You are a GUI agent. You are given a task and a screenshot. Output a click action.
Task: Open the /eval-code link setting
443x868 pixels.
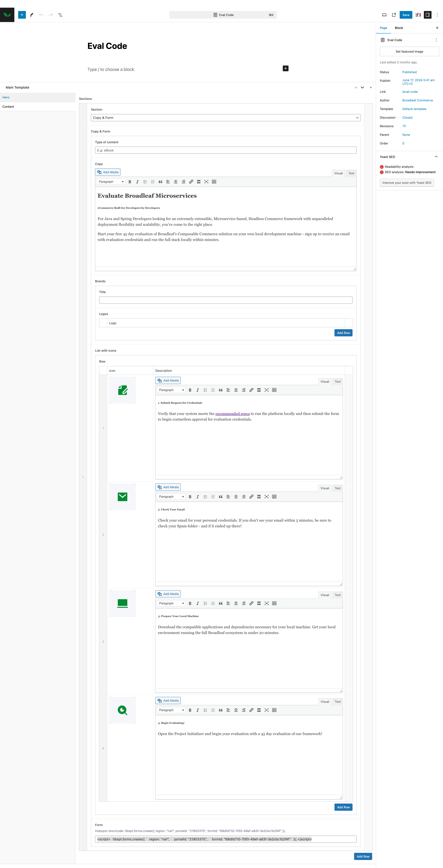click(410, 92)
